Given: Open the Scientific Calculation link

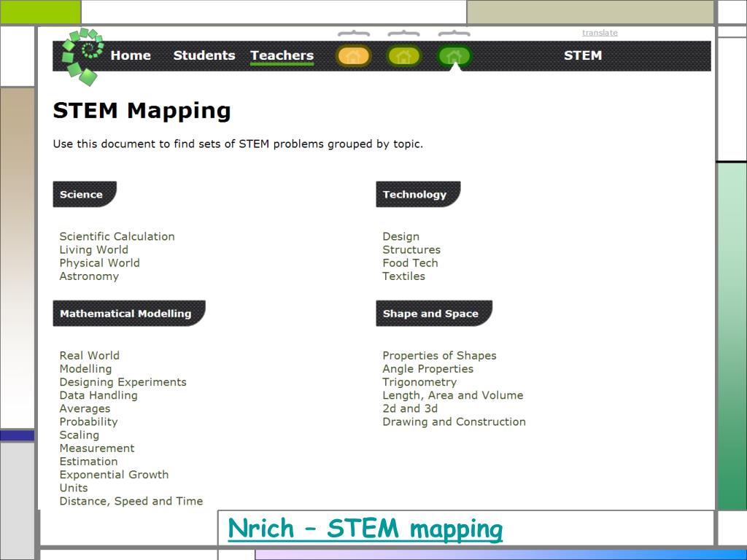Looking at the screenshot, I should [117, 237].
